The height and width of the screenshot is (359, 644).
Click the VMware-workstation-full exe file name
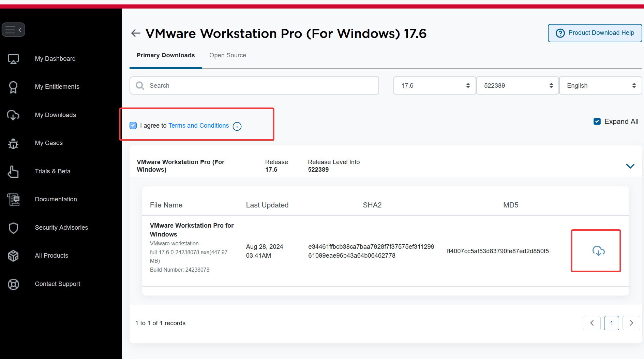pos(189,252)
